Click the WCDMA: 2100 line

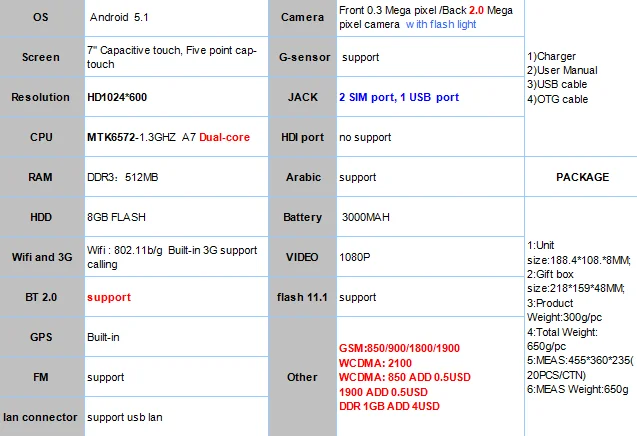pyautogui.click(x=375, y=363)
